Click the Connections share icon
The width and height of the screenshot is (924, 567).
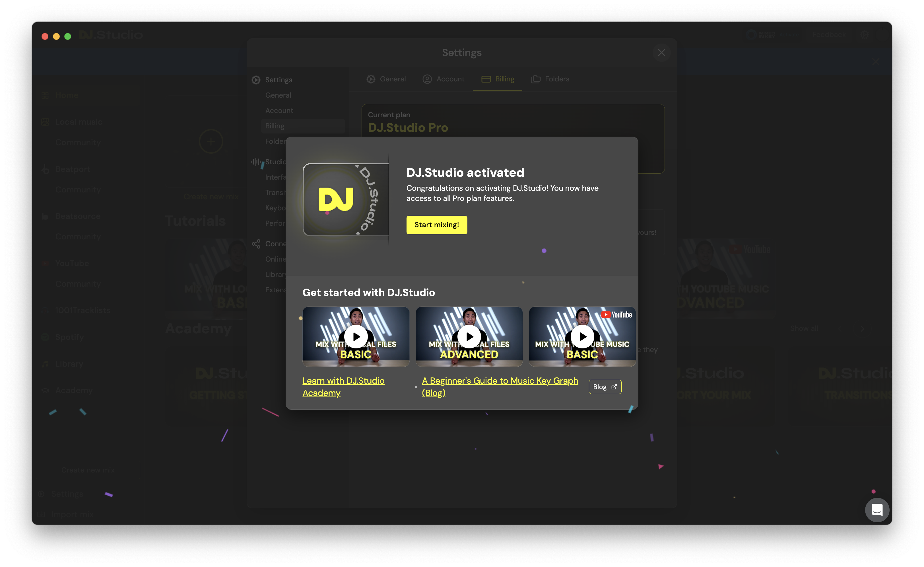pyautogui.click(x=256, y=244)
